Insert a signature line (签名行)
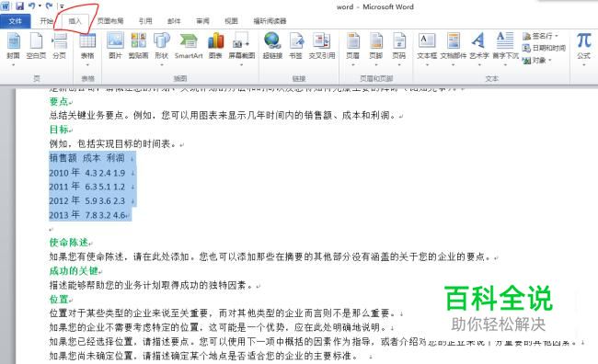Viewport: 598px width, 364px height. click(x=540, y=36)
